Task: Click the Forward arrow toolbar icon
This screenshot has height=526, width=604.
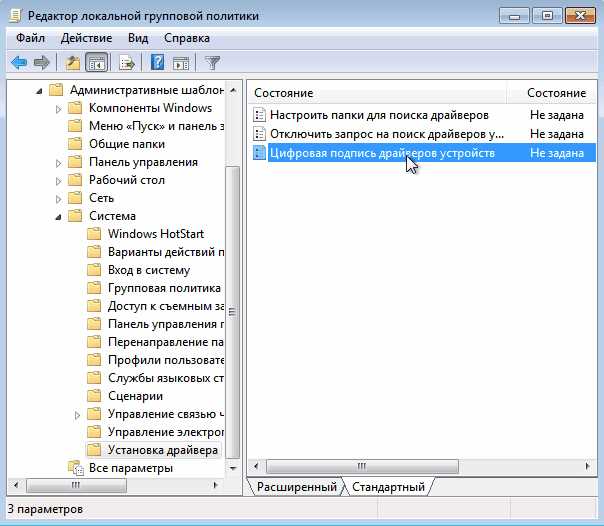Action: [42, 62]
